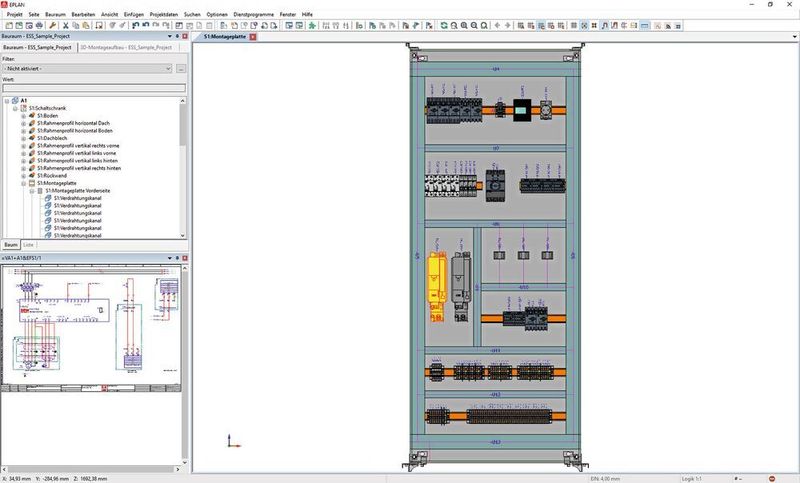Click the first undo arrow icon
Image resolution: width=800 pixels, height=483 pixels.
pyautogui.click(x=135, y=26)
